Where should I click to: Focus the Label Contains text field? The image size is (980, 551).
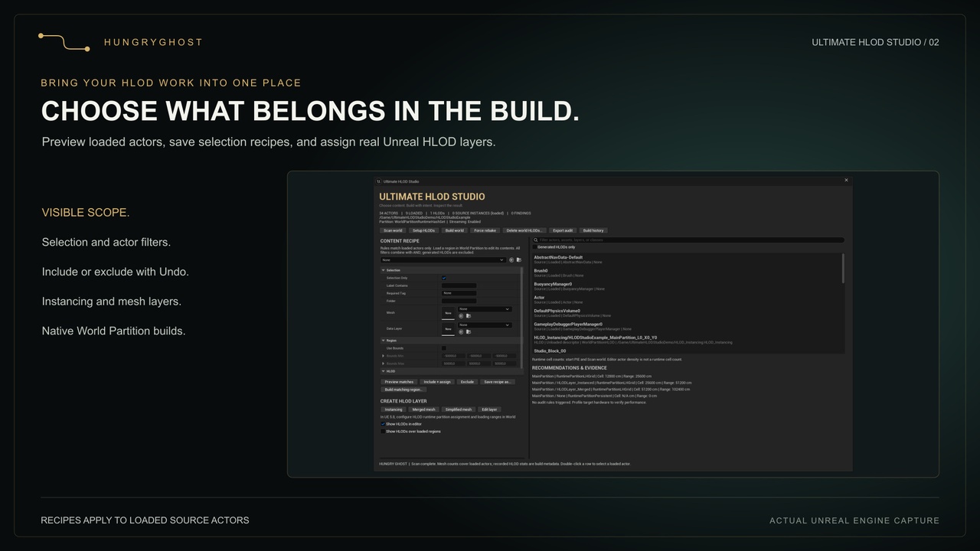coord(459,285)
